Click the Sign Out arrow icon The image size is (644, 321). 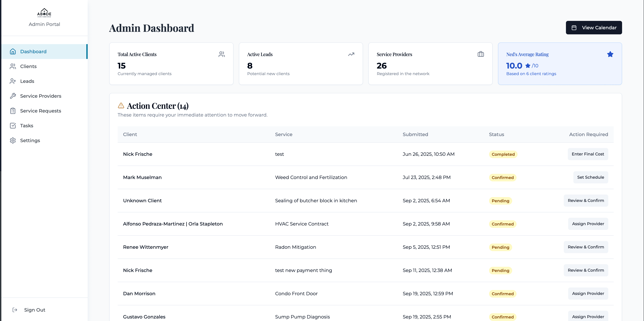(15, 310)
